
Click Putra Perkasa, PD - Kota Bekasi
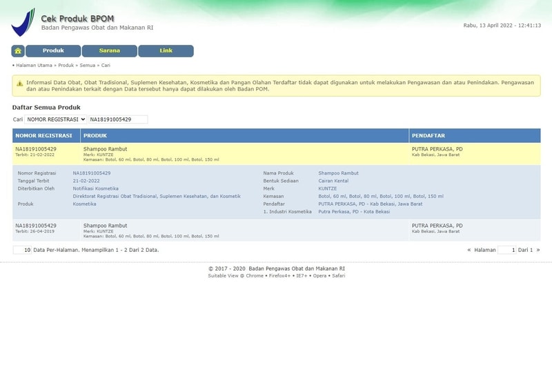point(354,212)
